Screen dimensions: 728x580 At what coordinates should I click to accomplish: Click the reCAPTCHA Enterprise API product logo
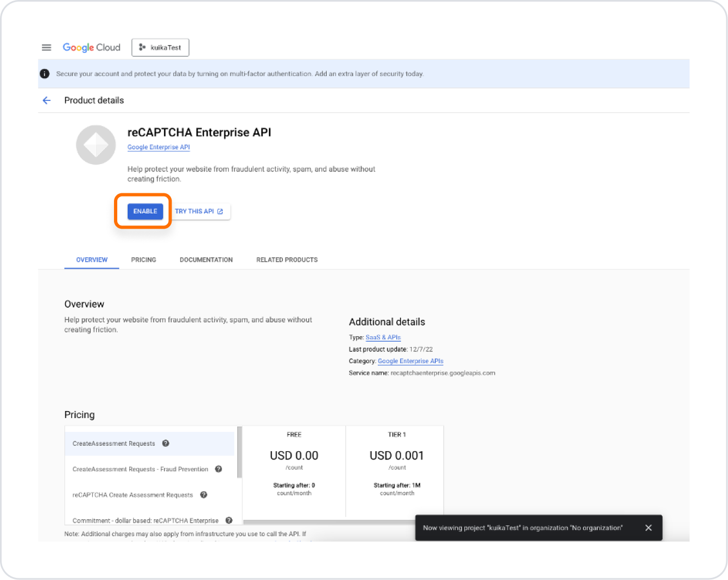(96, 145)
